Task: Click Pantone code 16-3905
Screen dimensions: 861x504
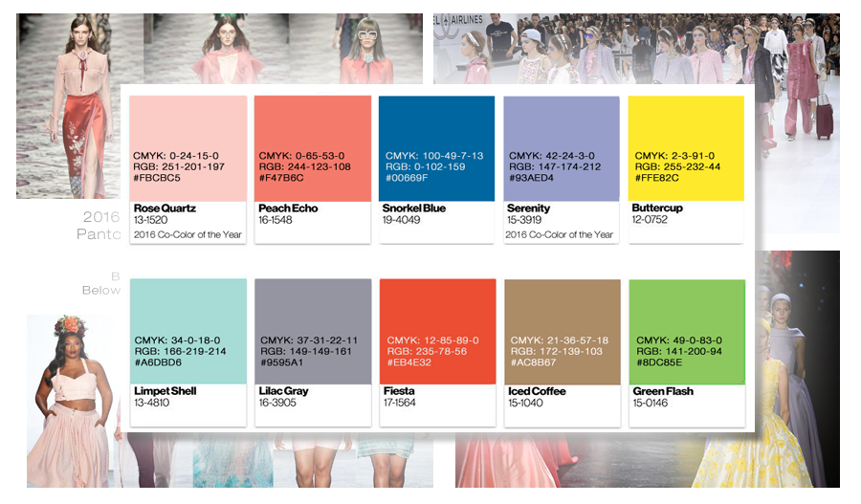Action: [277, 403]
